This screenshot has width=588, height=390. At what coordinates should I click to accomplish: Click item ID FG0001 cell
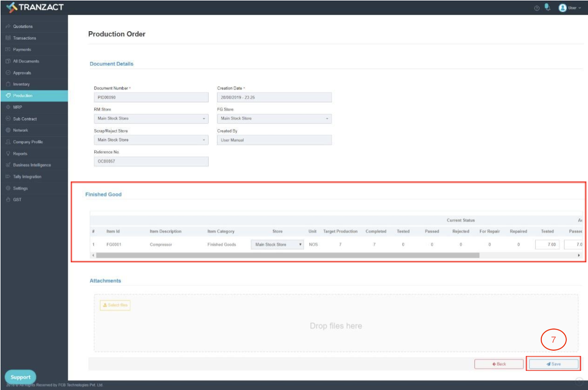tap(114, 244)
